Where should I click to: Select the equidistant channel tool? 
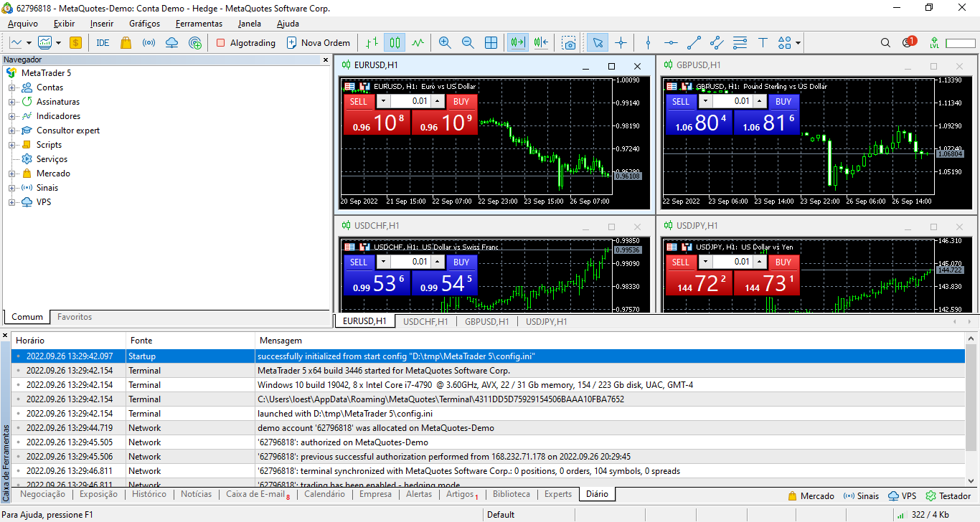click(717, 43)
